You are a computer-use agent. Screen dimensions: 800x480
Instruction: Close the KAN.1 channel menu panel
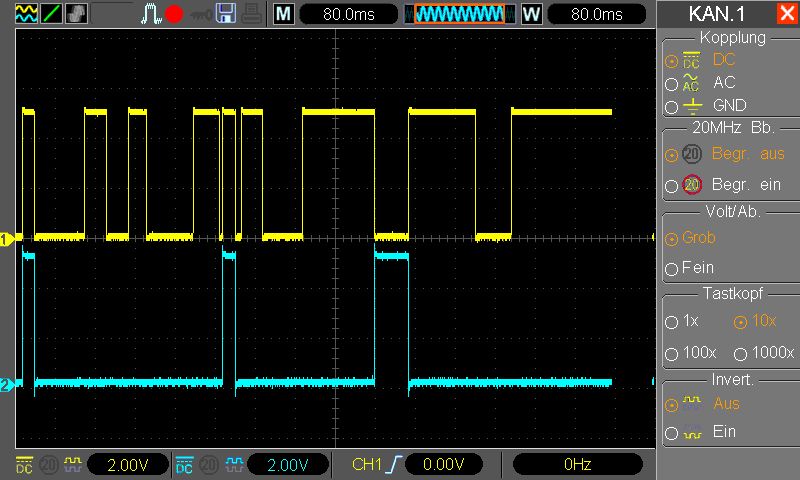[x=786, y=14]
